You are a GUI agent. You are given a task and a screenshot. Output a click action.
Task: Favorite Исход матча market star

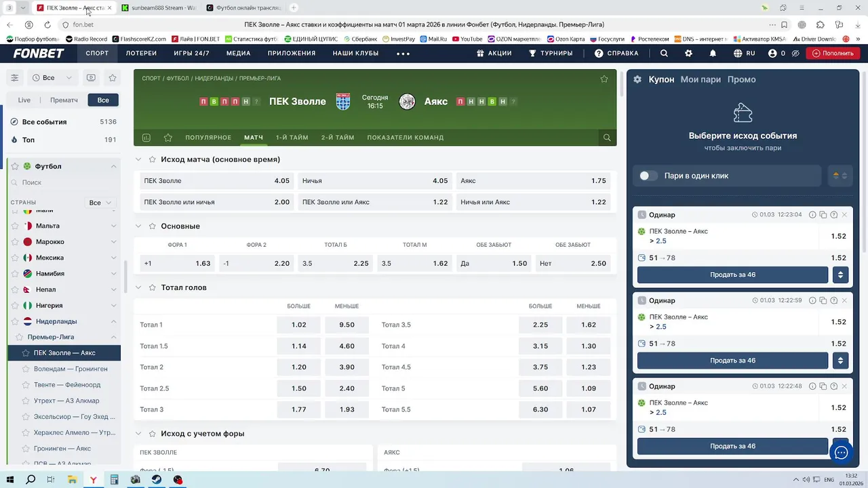click(153, 159)
